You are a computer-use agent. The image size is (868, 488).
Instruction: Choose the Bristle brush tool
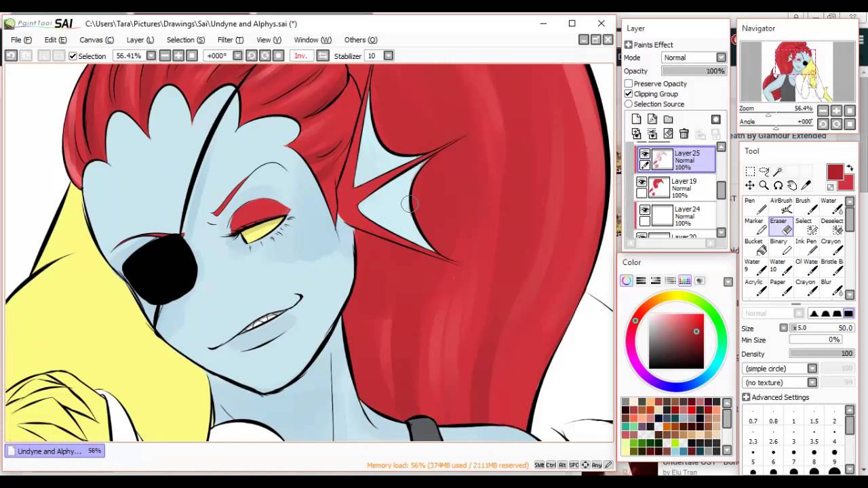pyautogui.click(x=831, y=266)
